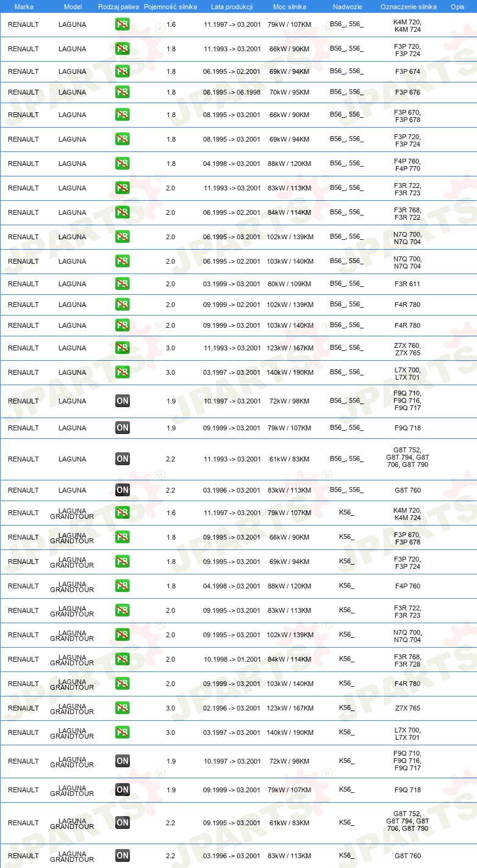Image resolution: width=477 pixels, height=868 pixels.
Task: Click petrol icon in B56_ L7X 700 row
Action: 123,372
